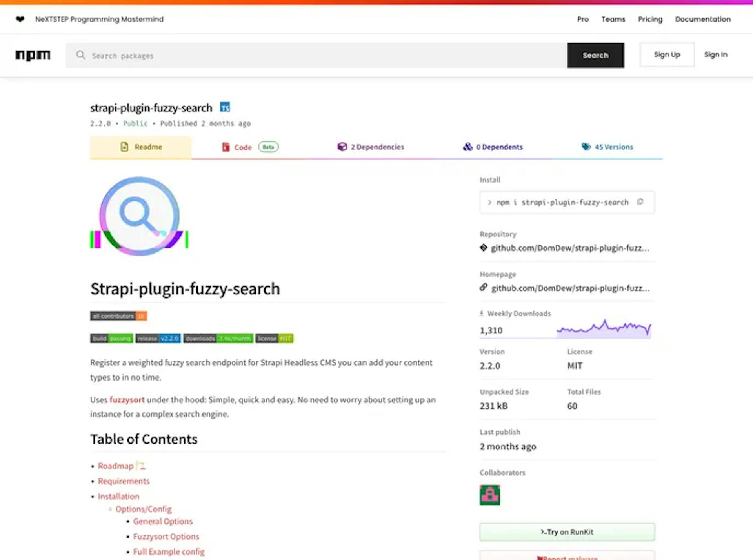Click the all contributors badge
Image resolution: width=753 pixels, height=560 pixels.
(x=118, y=316)
